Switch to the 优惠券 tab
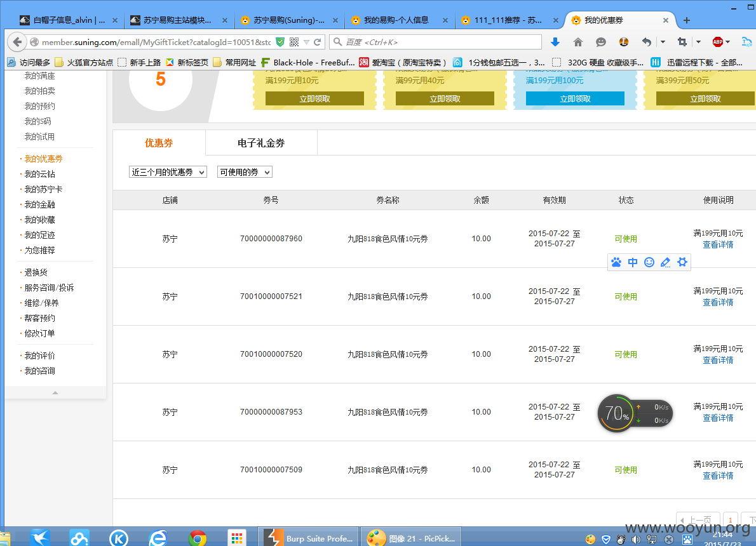This screenshot has width=756, height=546. [159, 143]
